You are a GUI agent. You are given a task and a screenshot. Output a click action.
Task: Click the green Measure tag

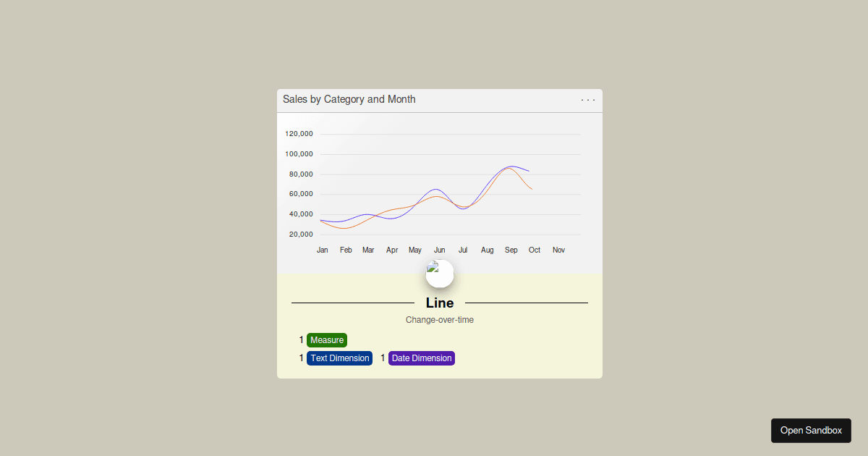tap(327, 340)
